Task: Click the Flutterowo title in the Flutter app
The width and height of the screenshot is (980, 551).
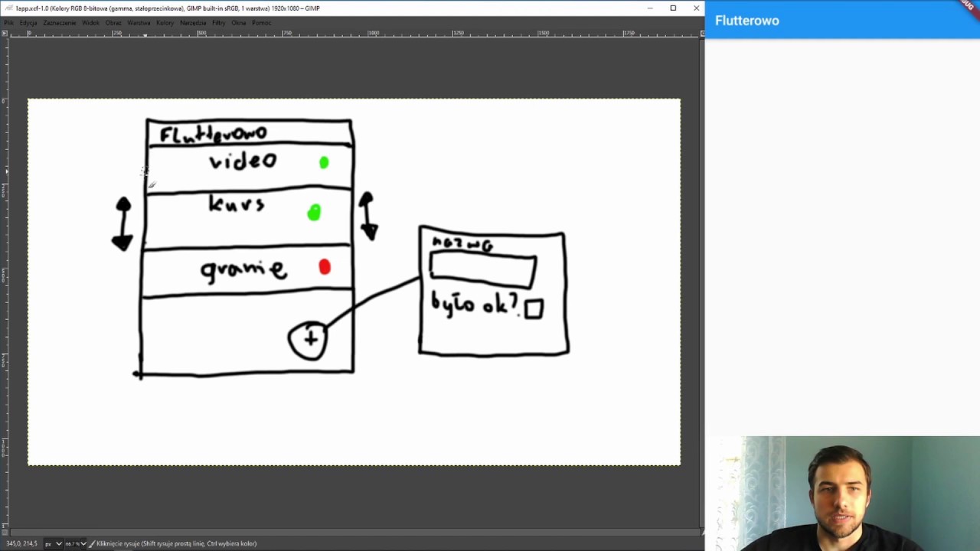Action: click(x=747, y=21)
